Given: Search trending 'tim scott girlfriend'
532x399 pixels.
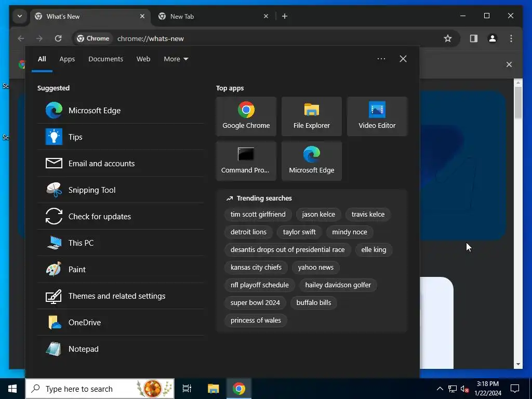Looking at the screenshot, I should pyautogui.click(x=258, y=215).
